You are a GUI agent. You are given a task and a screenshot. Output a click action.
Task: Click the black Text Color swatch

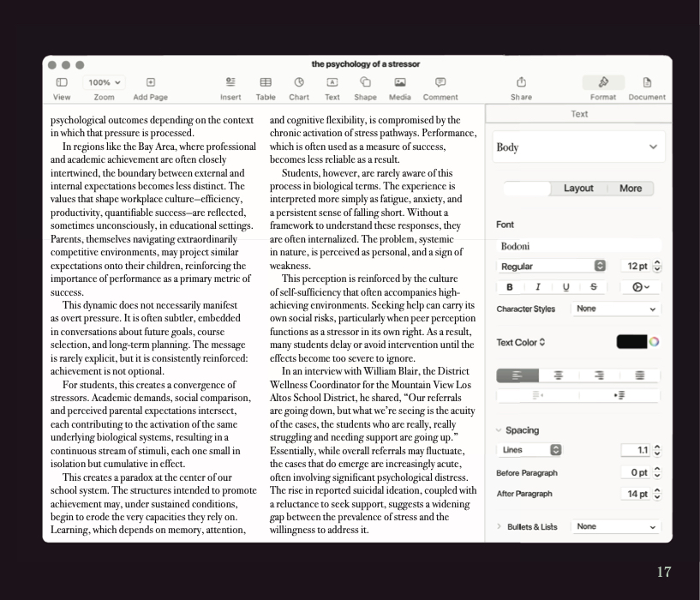coord(631,342)
